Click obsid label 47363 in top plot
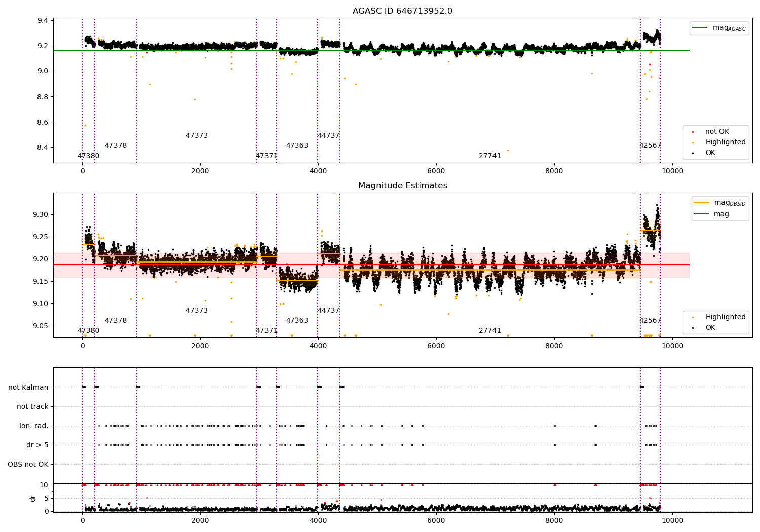 (x=297, y=146)
